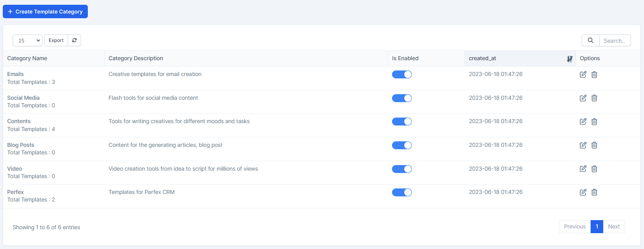Toggle off Social Media category

pos(402,98)
